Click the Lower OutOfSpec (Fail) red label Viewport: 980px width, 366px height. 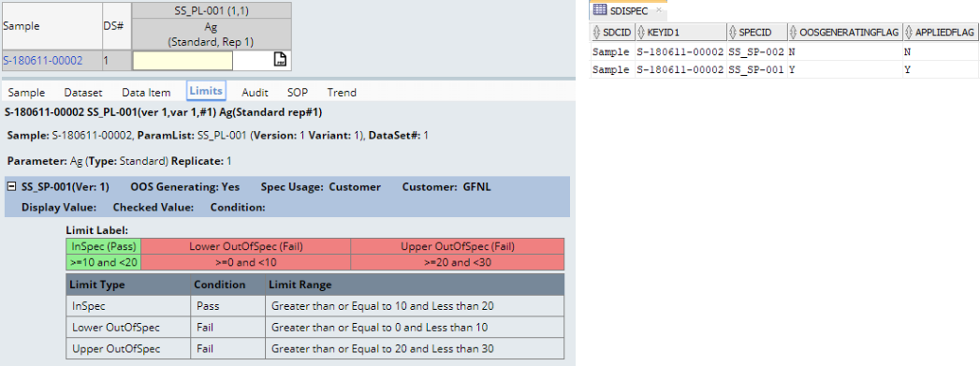(245, 246)
